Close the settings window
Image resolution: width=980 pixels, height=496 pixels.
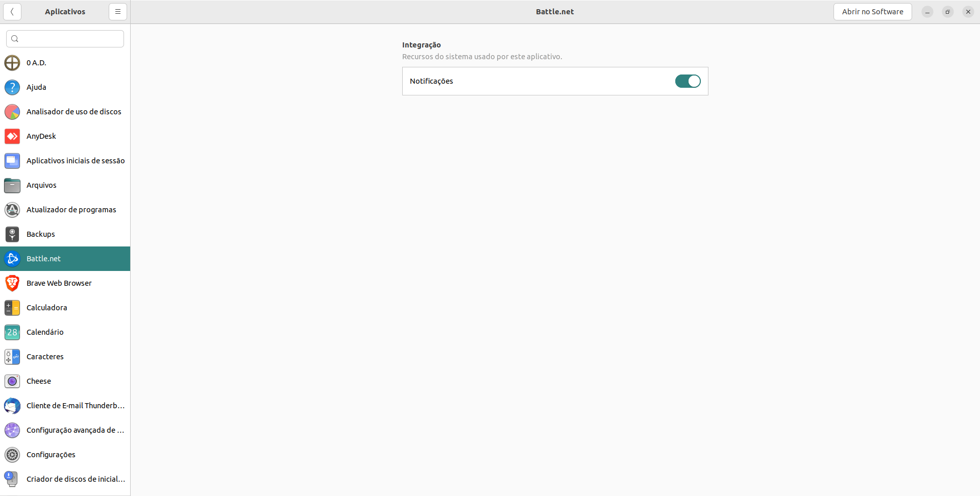968,12
